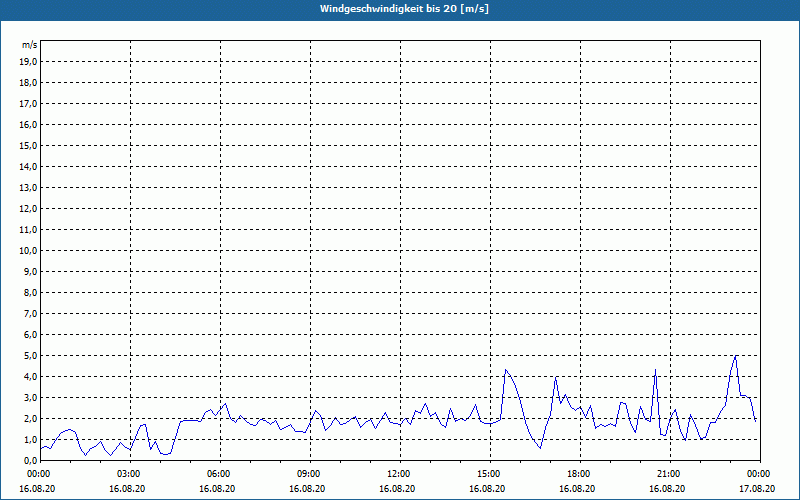Viewport: 800px width, 500px height.
Task: Click the 5,0 y-axis label
Action: 30,356
